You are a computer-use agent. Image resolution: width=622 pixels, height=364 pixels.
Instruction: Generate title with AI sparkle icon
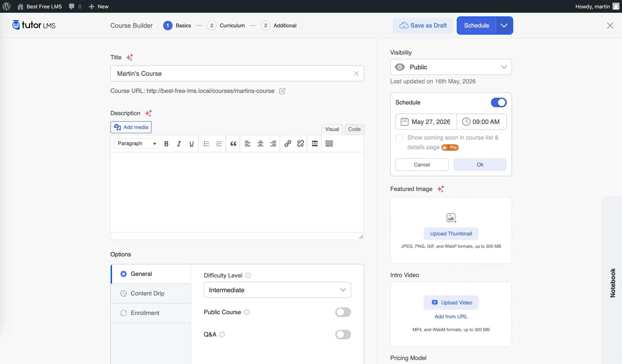click(130, 57)
